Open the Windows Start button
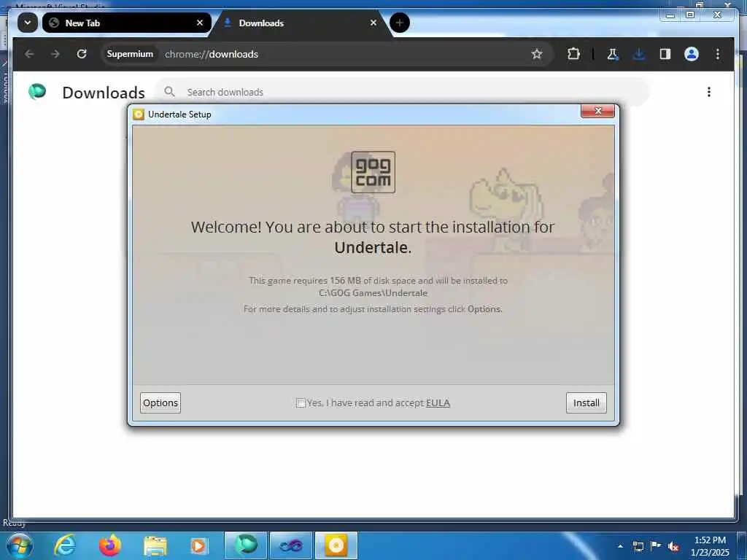 (x=20, y=545)
